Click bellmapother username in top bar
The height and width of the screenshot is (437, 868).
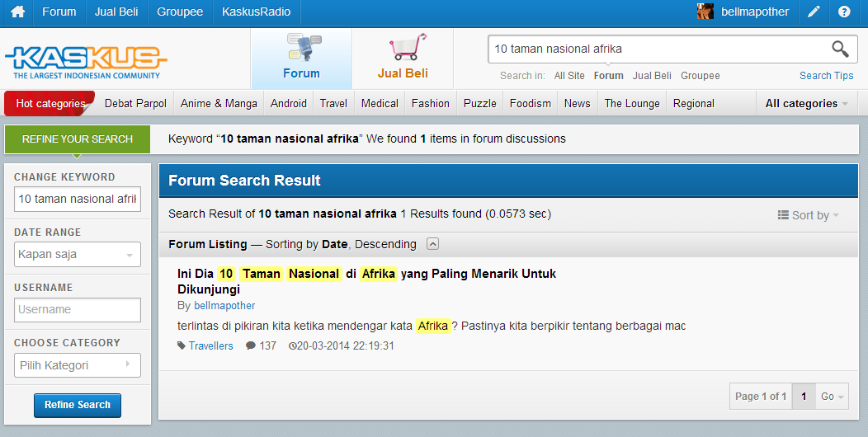[755, 12]
